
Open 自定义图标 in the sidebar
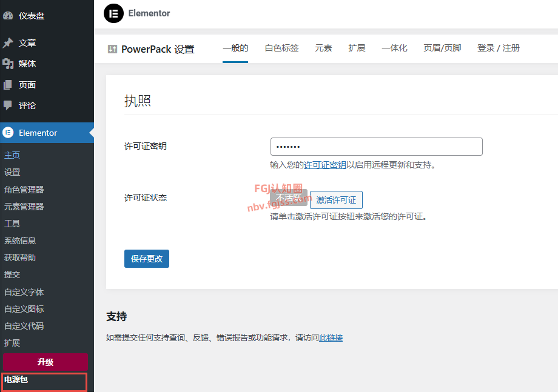point(24,309)
